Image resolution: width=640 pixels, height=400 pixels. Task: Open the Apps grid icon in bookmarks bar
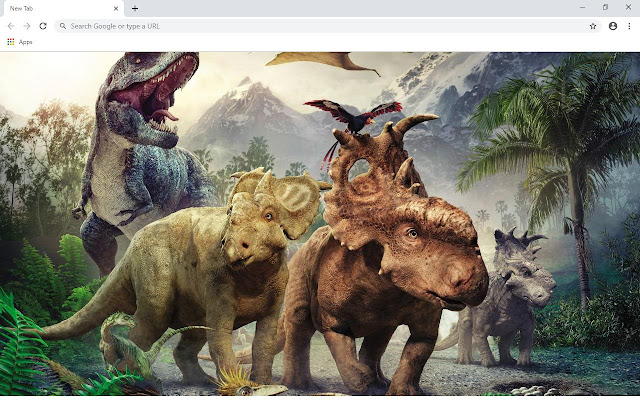point(11,42)
